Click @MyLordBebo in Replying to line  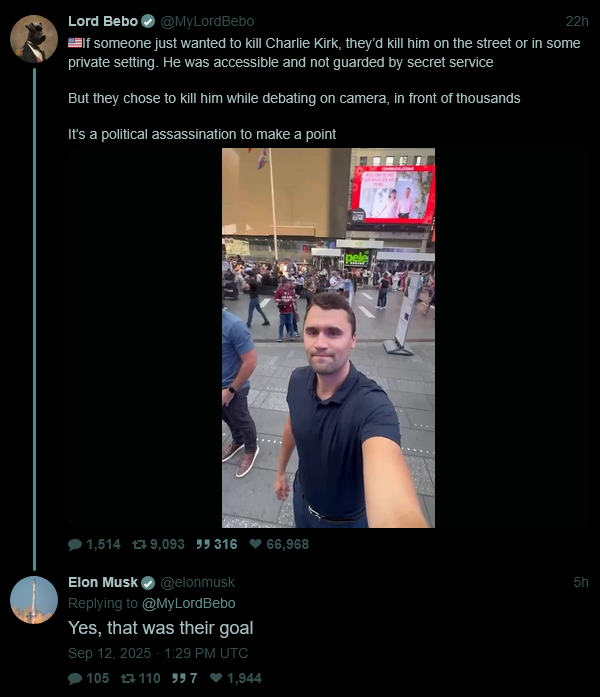click(188, 603)
